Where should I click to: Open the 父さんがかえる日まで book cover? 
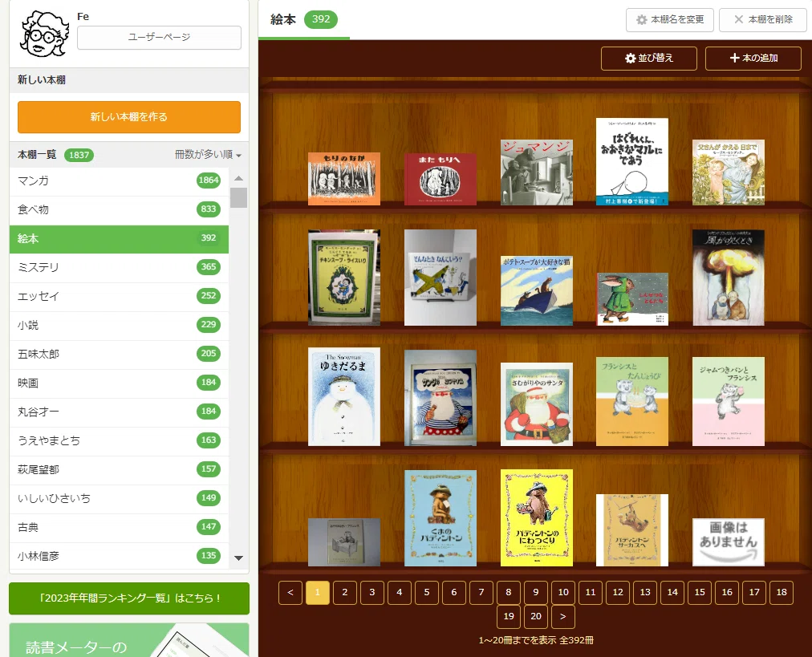tap(729, 172)
